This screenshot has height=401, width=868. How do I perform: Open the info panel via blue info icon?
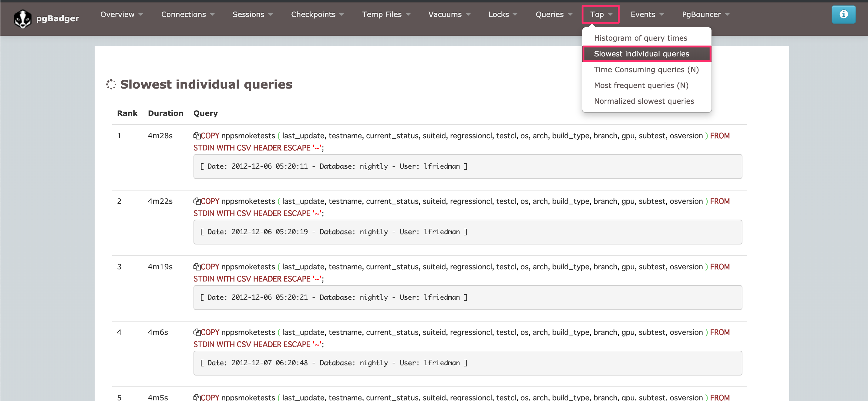[x=843, y=14]
